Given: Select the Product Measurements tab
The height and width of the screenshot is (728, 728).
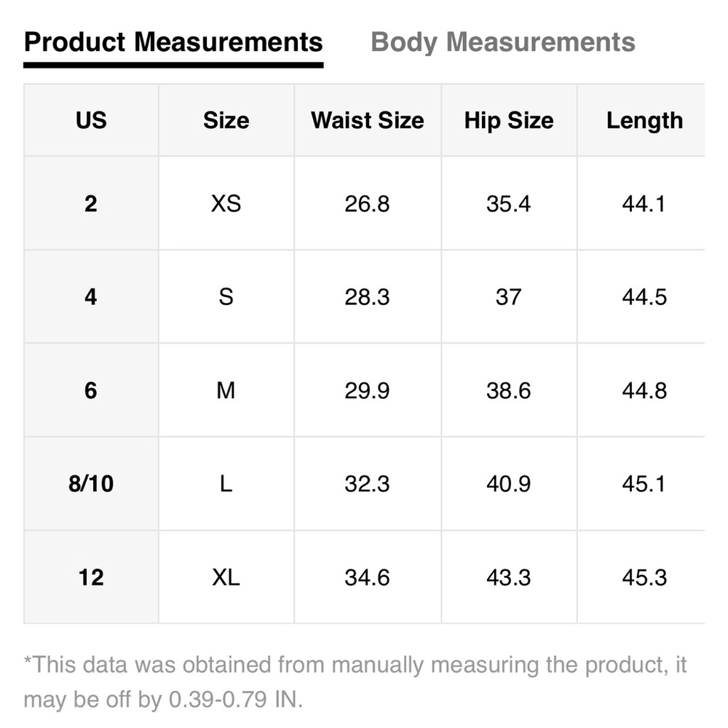Looking at the screenshot, I should [173, 42].
